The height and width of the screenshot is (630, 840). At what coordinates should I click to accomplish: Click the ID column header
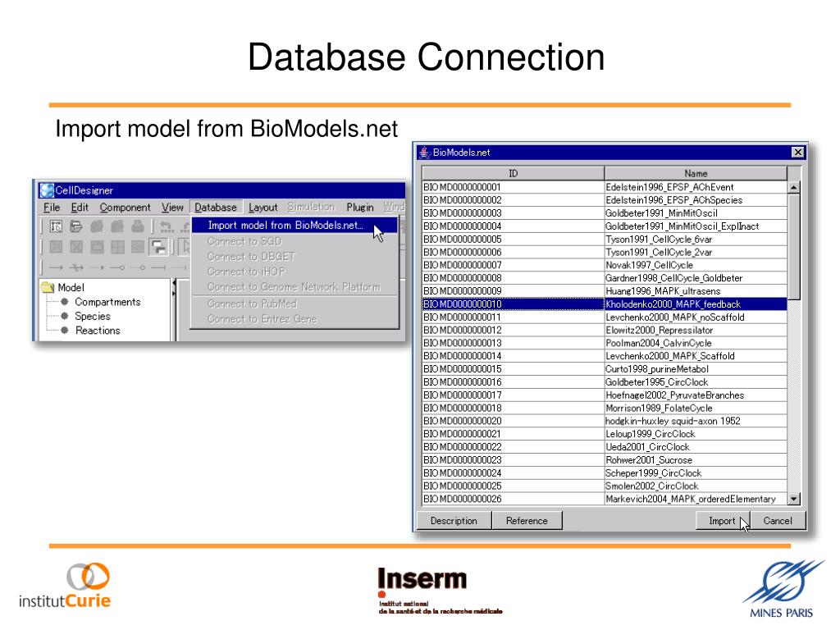click(514, 174)
